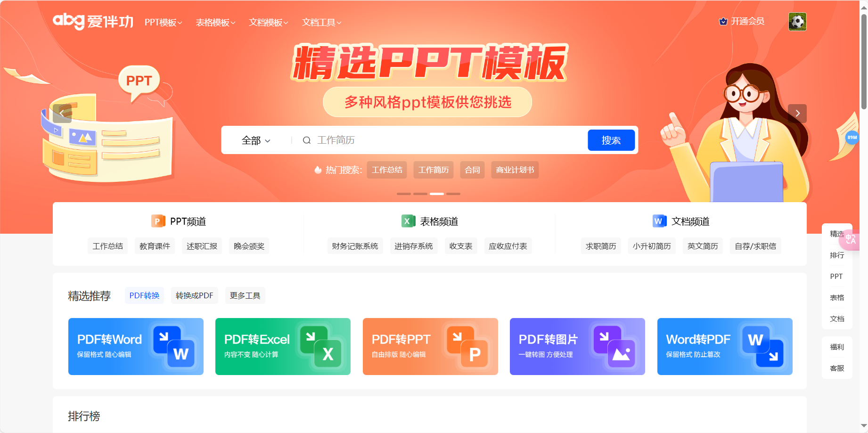Open 福利 in the right sidebar
Viewport: 868px width, 433px height.
[837, 347]
